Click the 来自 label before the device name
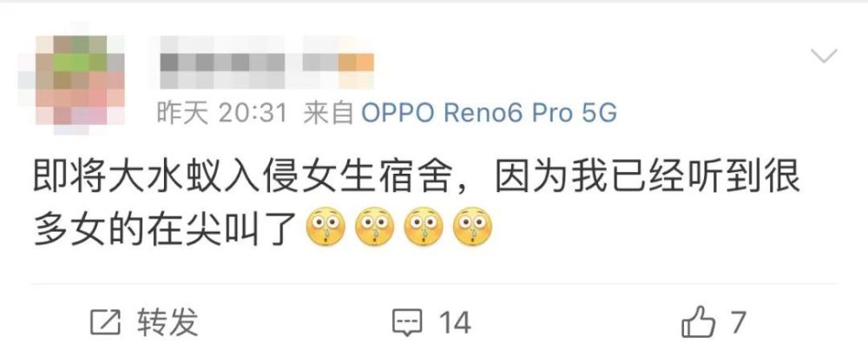Viewport: 868px width, 357px height. click(x=329, y=114)
